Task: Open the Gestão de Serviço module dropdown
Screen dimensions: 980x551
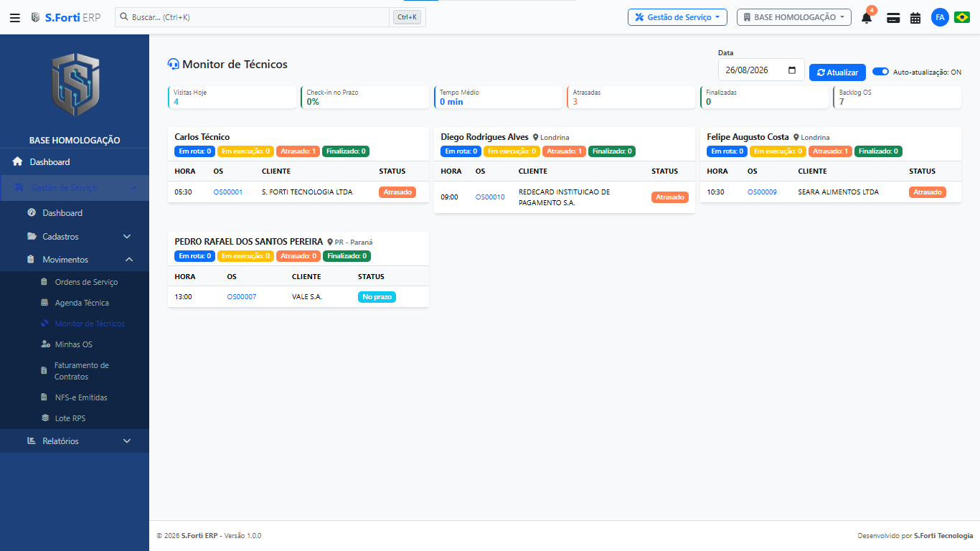Action: pyautogui.click(x=677, y=17)
